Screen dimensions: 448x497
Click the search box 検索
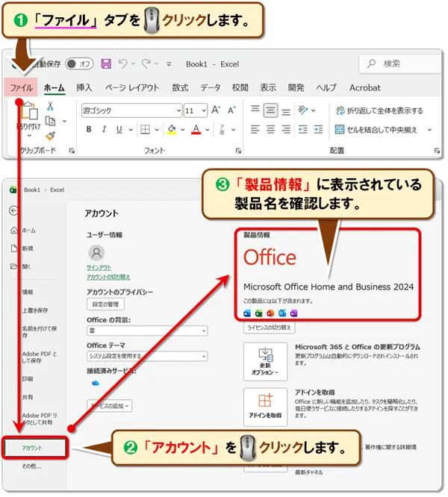pos(400,63)
